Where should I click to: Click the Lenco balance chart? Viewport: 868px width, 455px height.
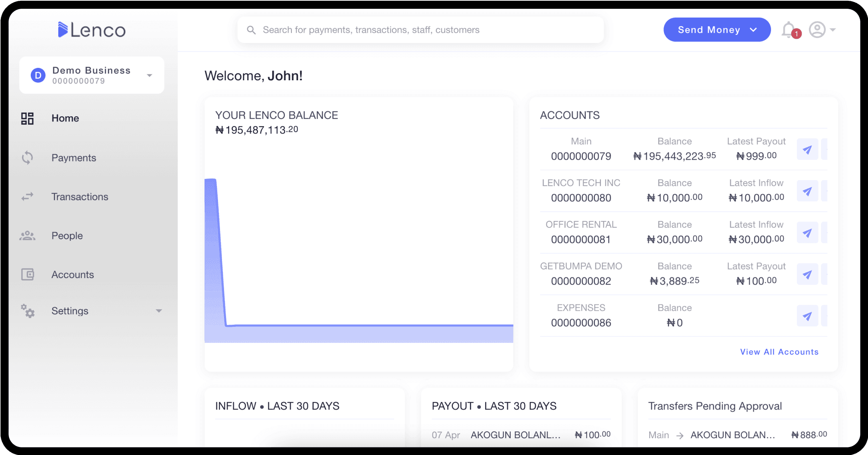tap(359, 260)
